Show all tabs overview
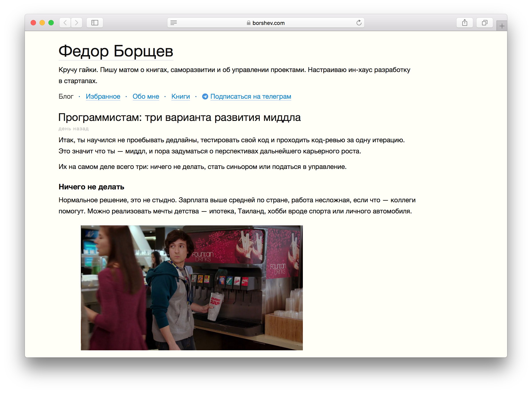This screenshot has width=532, height=393. (485, 23)
